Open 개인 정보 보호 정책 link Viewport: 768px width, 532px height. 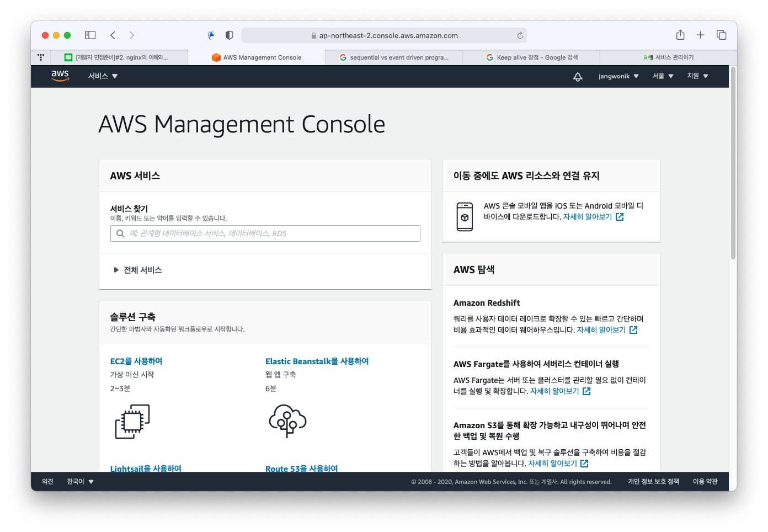pyautogui.click(x=653, y=482)
